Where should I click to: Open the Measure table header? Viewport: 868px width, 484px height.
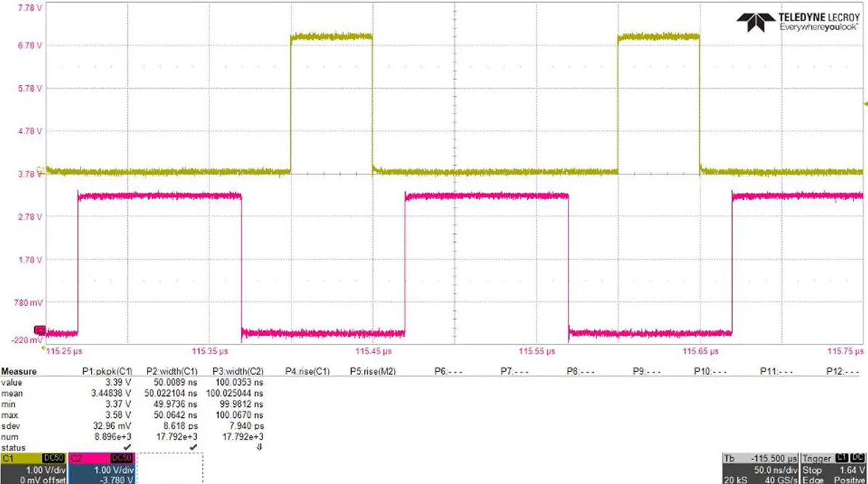(19, 371)
